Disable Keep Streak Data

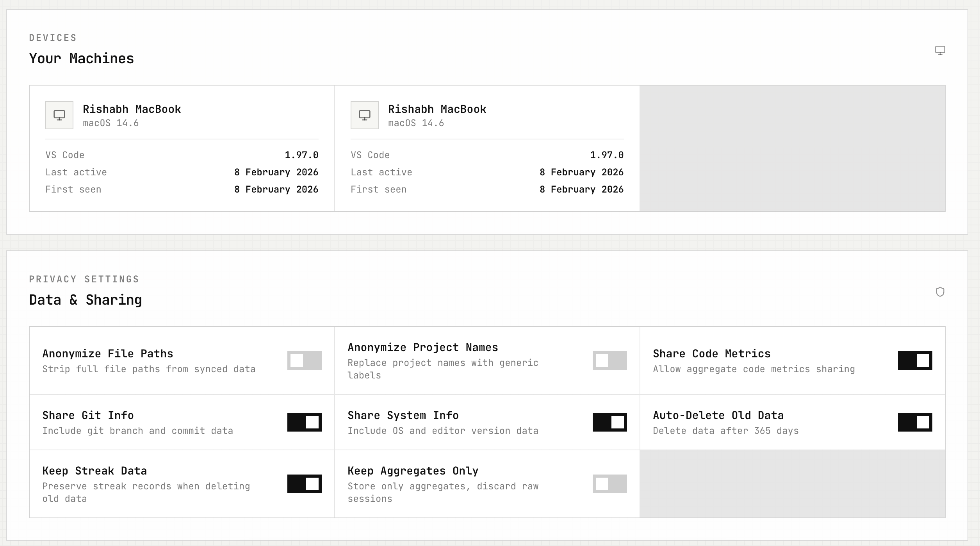click(x=305, y=484)
